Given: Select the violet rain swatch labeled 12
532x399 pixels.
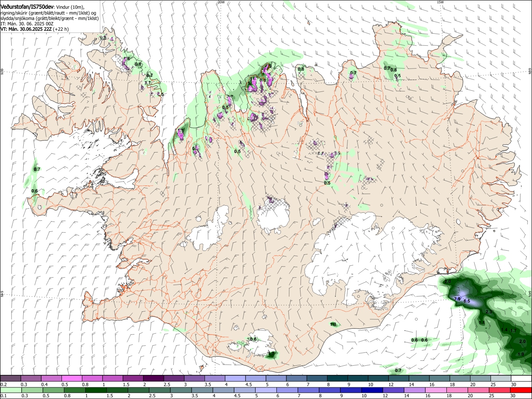Looking at the screenshot, I should point(393,390).
